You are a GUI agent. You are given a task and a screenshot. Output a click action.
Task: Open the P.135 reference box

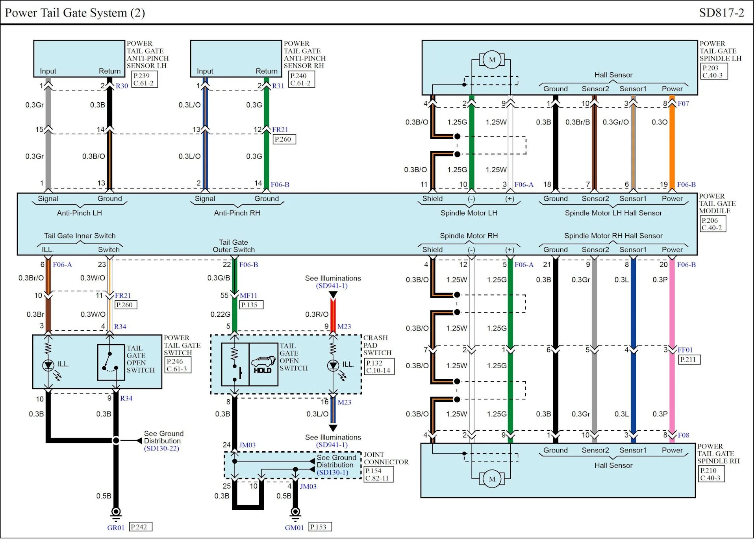(x=251, y=305)
